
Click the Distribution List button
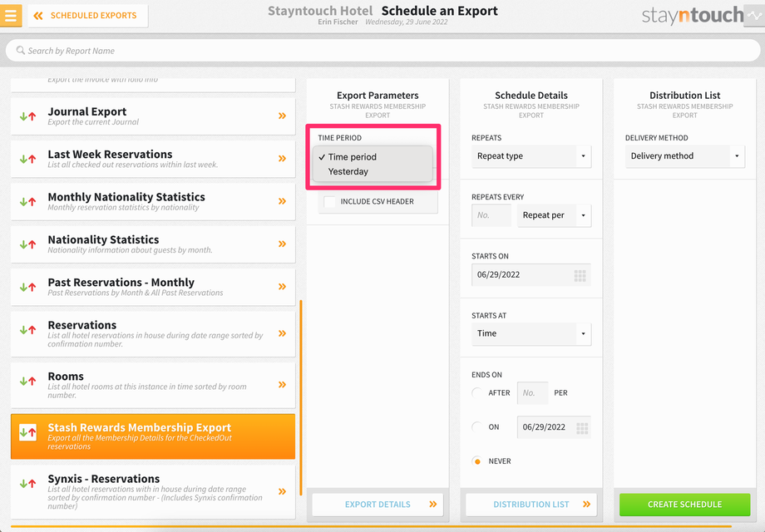[x=531, y=505]
